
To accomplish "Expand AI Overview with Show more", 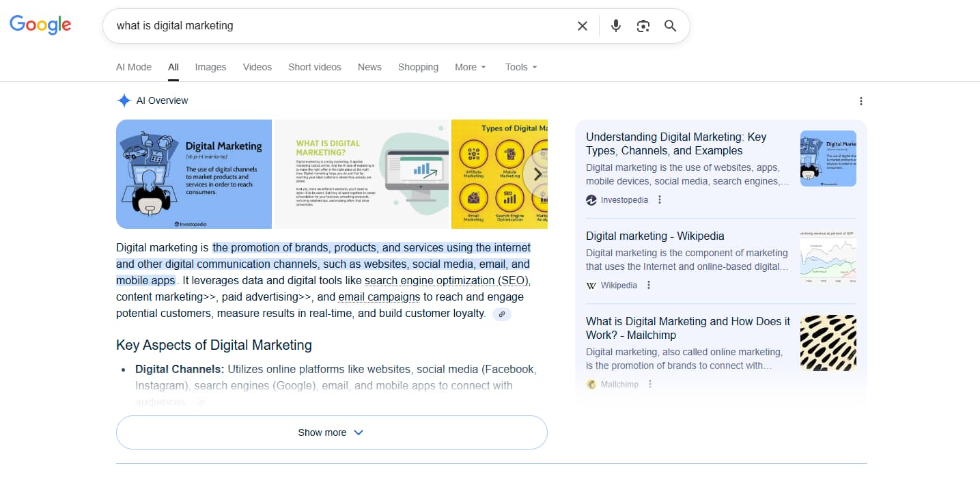I will pos(331,432).
